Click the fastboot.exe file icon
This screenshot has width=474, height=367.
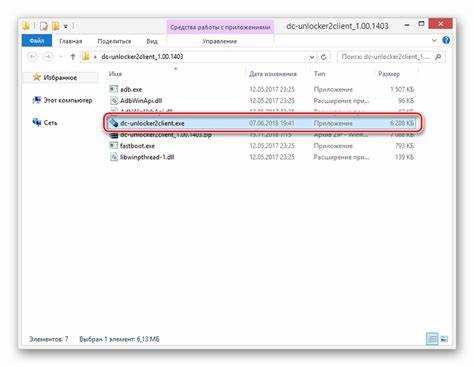pos(114,146)
